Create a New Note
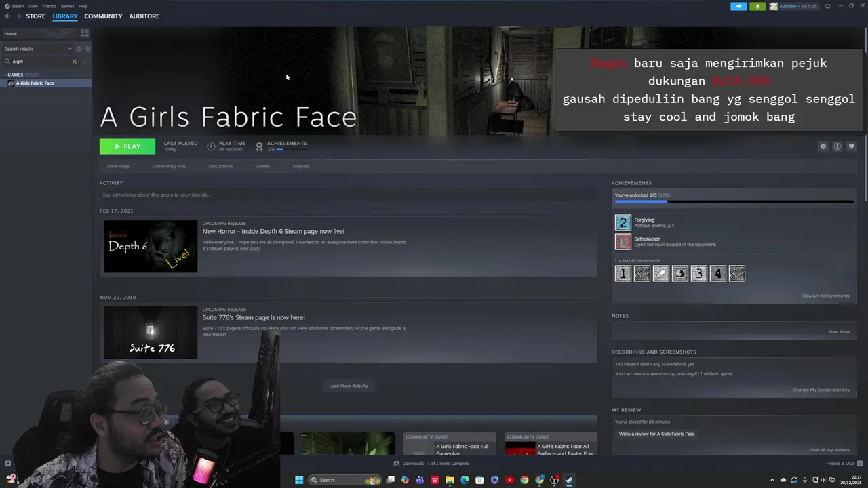 click(839, 332)
